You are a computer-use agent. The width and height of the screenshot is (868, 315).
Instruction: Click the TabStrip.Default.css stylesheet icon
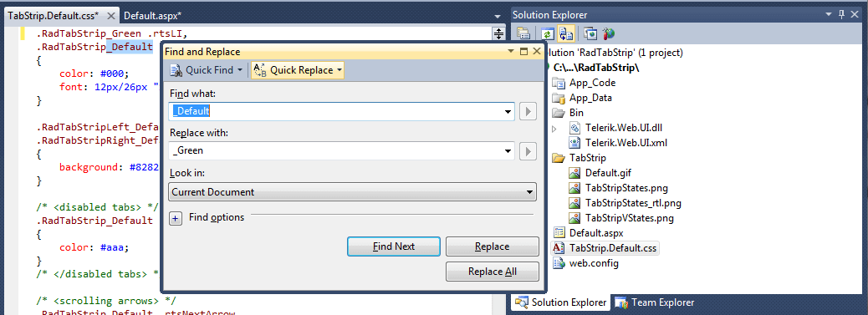(559, 247)
